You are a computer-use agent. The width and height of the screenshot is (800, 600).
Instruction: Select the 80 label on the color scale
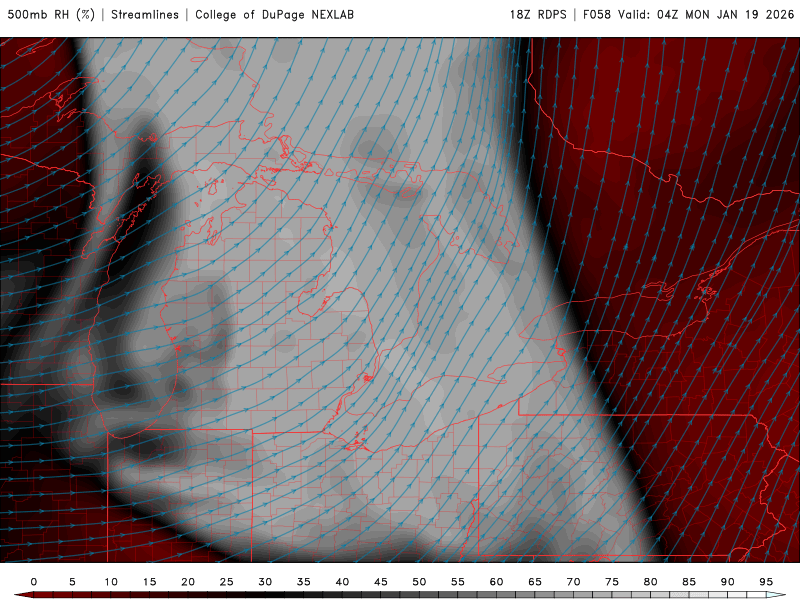651,582
